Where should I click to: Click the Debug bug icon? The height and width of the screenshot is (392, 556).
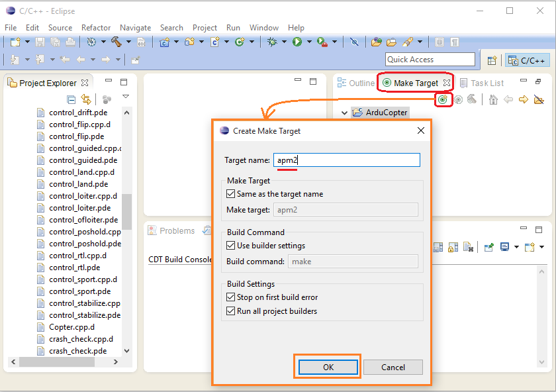pyautogui.click(x=272, y=42)
